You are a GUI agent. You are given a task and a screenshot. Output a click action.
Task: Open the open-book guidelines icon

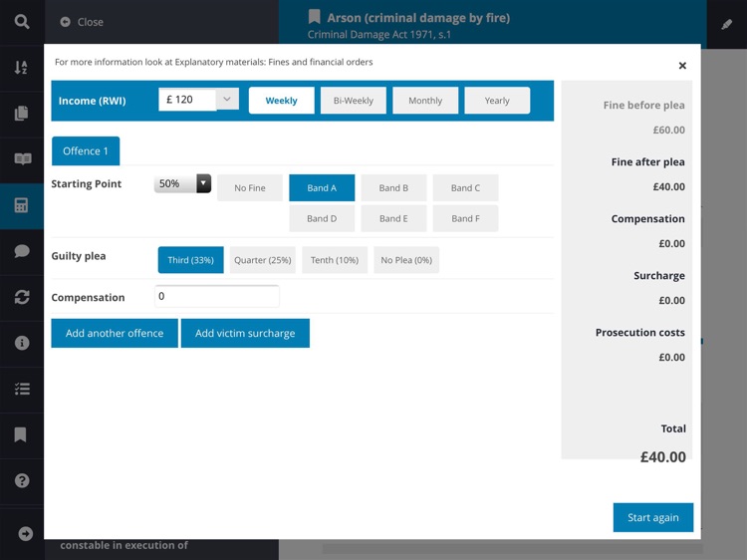(22, 158)
